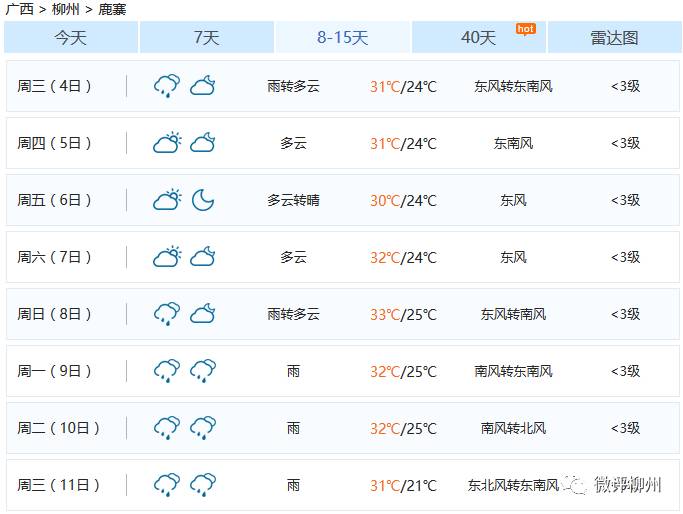This screenshot has height=514, width=683.
Task: Click 南风转东南风 wind text
Action: pyautogui.click(x=514, y=372)
